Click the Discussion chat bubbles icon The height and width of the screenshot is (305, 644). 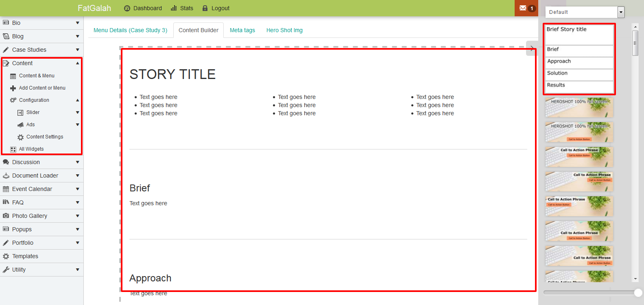coord(6,162)
